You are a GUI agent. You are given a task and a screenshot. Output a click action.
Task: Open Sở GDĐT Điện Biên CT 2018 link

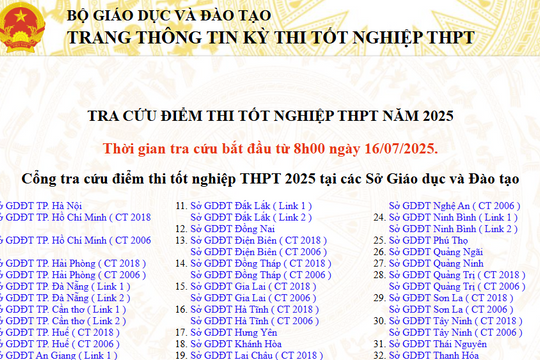click(259, 240)
